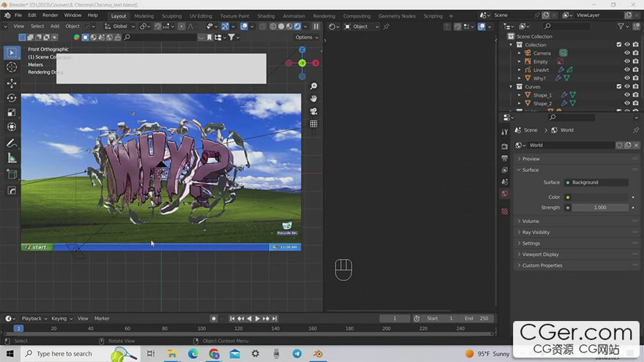The image size is (644, 362).
Task: Expand the Settings panel
Action: pyautogui.click(x=577, y=244)
